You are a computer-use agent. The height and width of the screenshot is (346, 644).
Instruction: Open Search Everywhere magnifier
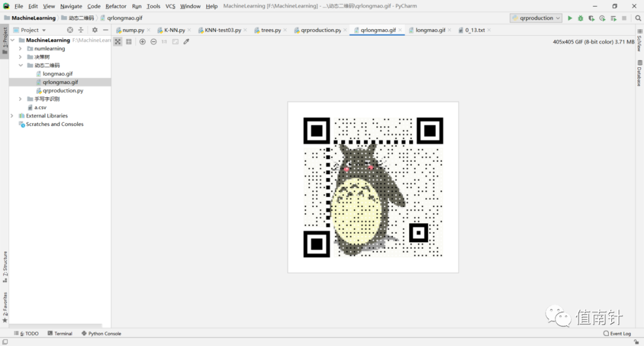[x=638, y=18]
